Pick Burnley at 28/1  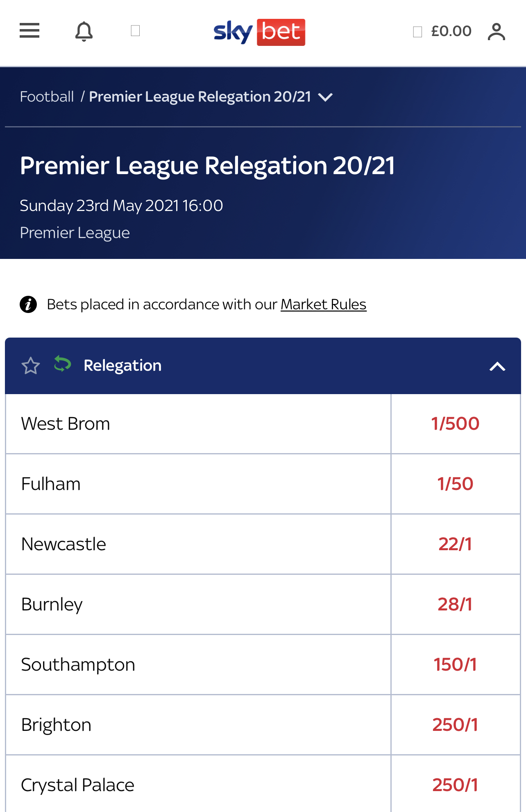tap(456, 604)
